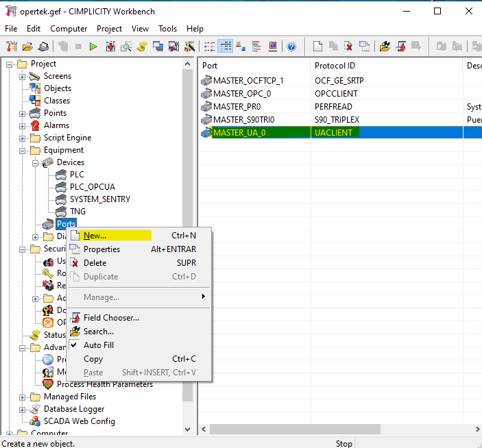Open Help with the blue question icon
482x448 pixels.
[291, 47]
